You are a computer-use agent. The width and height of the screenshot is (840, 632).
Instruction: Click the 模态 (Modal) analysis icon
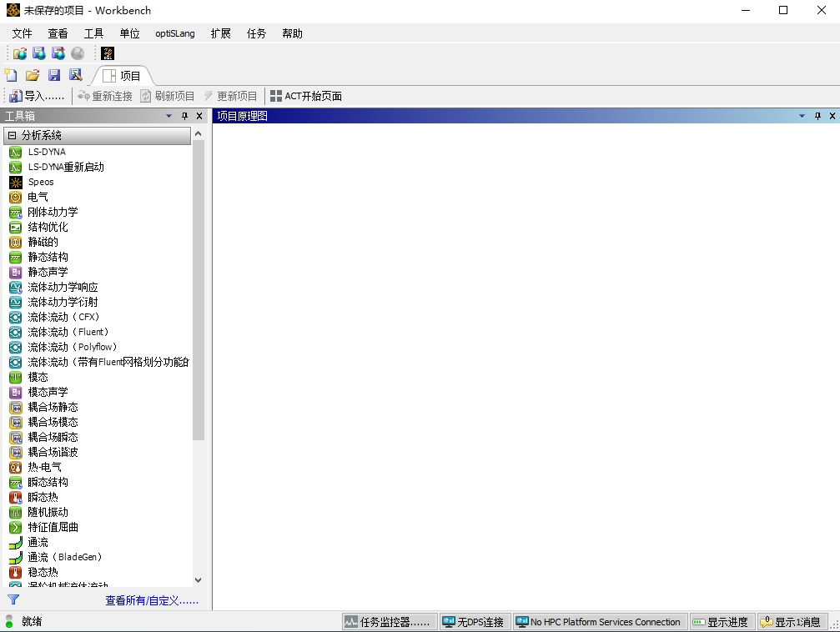coord(15,377)
